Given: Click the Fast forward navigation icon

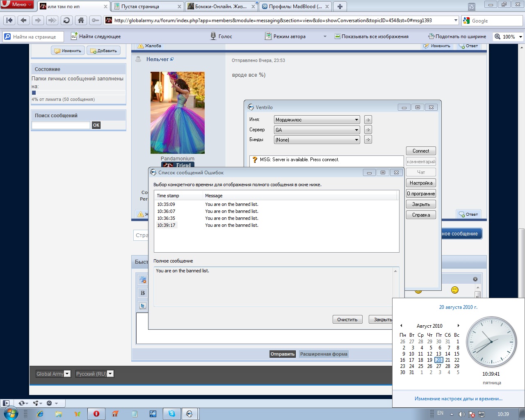Looking at the screenshot, I should 52,21.
